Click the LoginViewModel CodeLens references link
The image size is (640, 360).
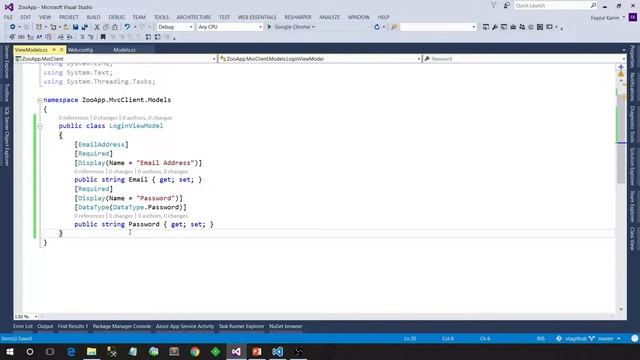73,118
